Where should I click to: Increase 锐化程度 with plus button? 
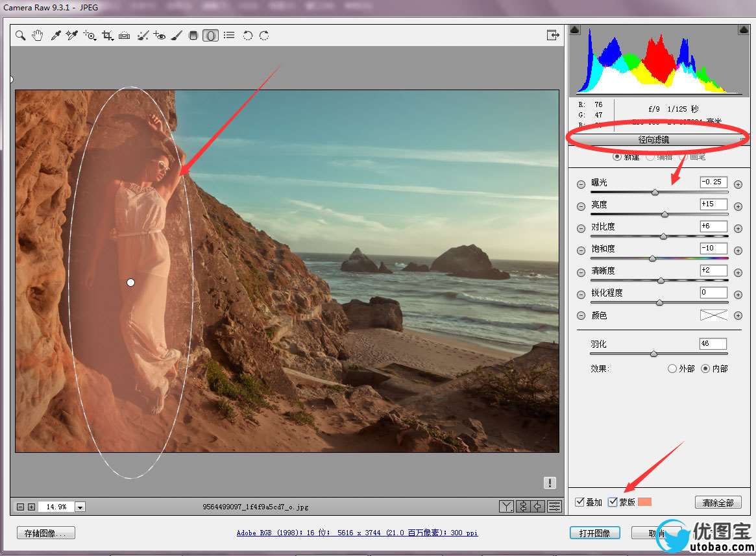coord(738,295)
